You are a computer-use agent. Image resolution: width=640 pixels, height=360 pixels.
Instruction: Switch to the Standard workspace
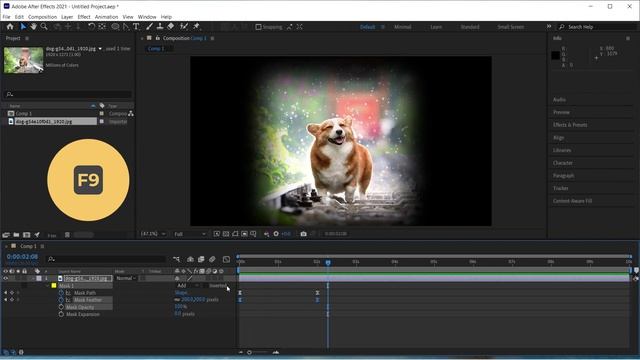tap(470, 27)
